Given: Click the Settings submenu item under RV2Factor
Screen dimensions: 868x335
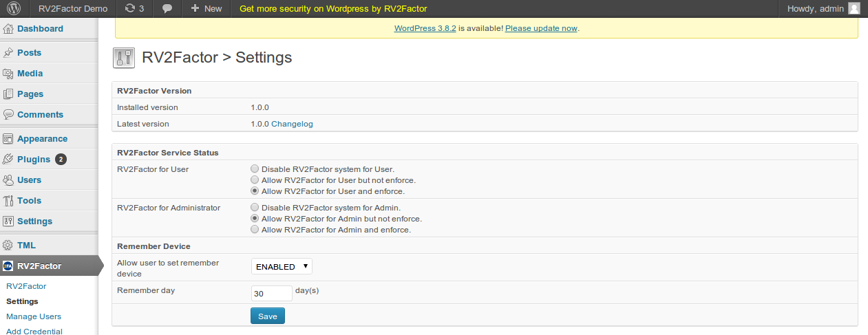Looking at the screenshot, I should [x=22, y=301].
